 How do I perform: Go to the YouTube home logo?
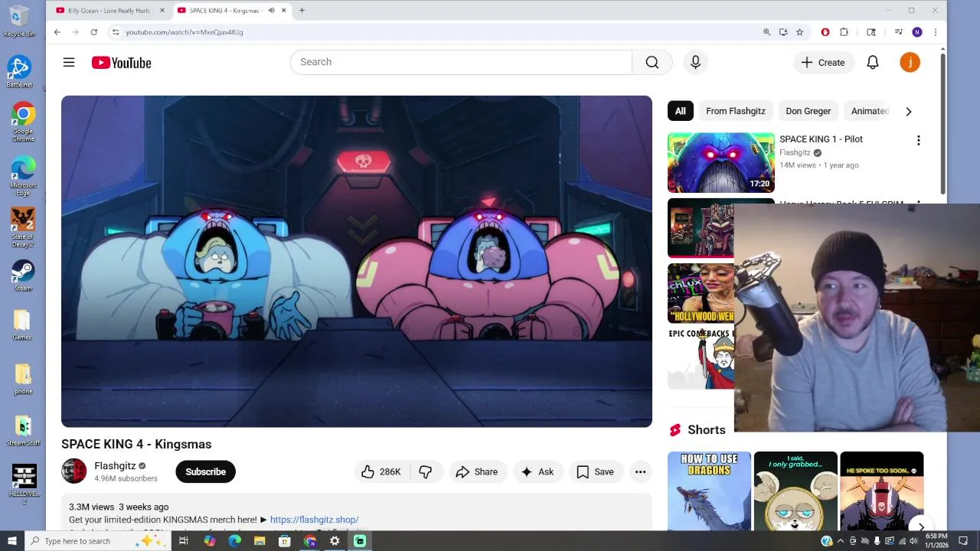pyautogui.click(x=121, y=63)
